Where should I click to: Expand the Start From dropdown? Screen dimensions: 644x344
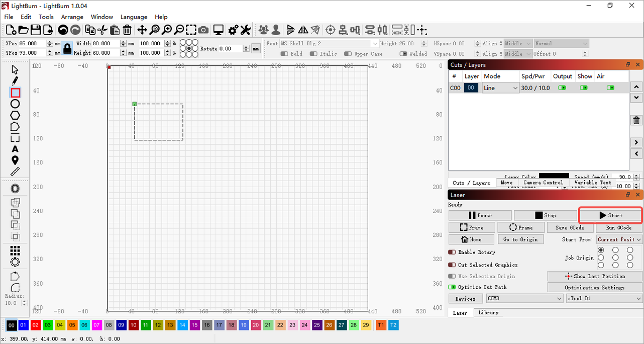(x=619, y=239)
